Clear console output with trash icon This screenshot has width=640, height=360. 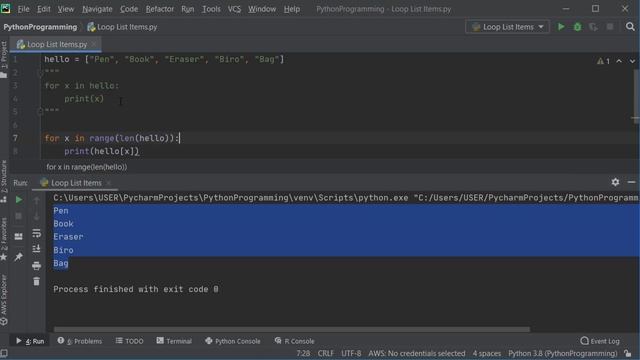pos(36,281)
